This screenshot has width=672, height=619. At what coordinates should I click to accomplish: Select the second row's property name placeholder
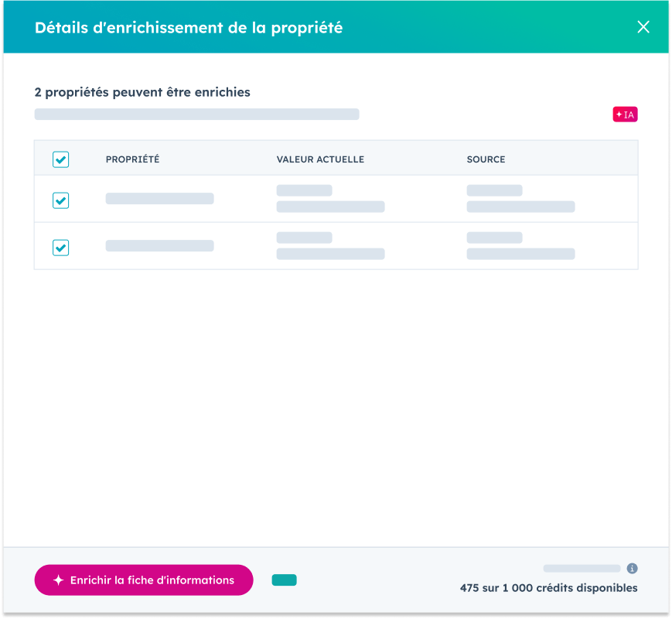[159, 246]
